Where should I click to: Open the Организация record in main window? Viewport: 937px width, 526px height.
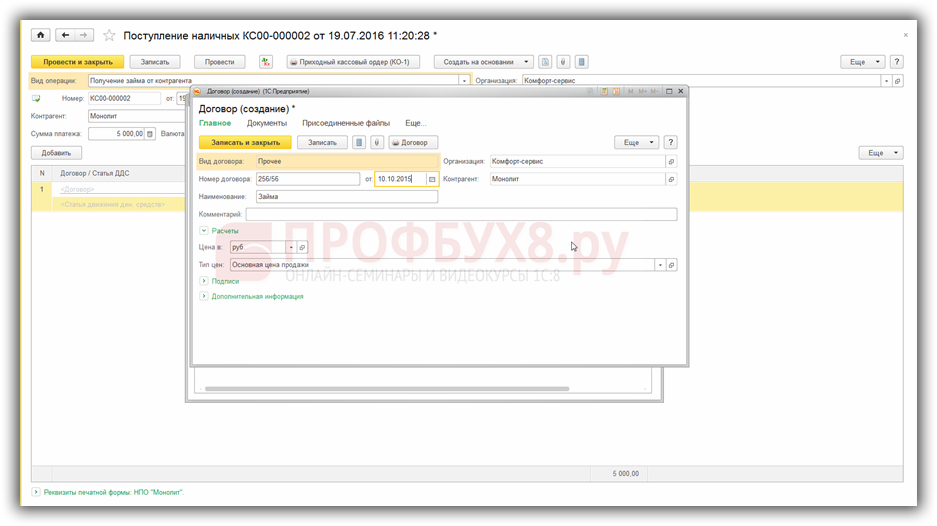pos(898,81)
